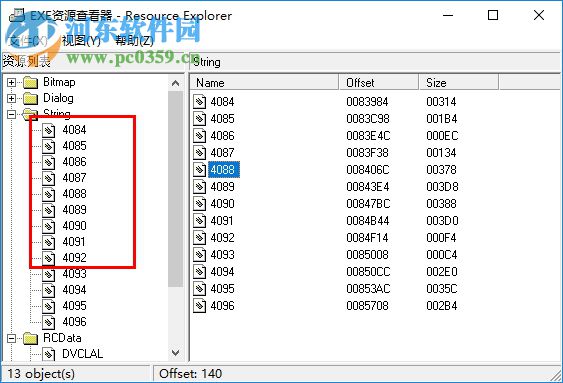
Task: Select the Bitmap folder icon
Action: coord(31,83)
